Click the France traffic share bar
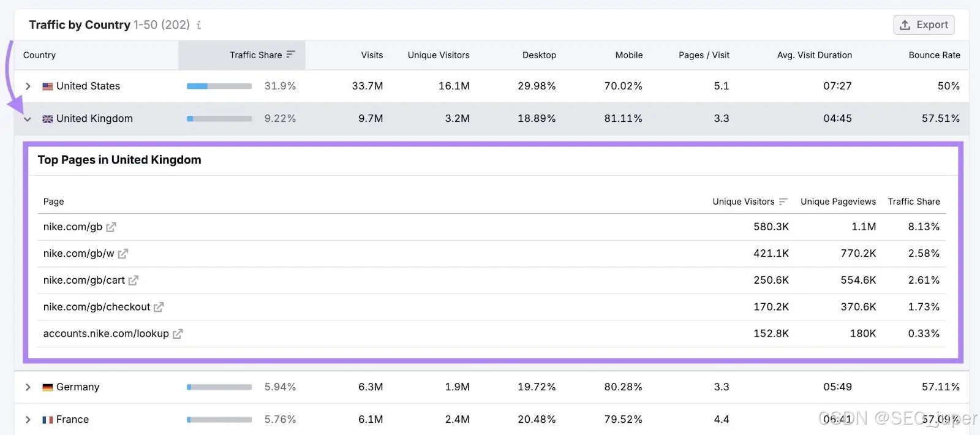 (x=219, y=420)
